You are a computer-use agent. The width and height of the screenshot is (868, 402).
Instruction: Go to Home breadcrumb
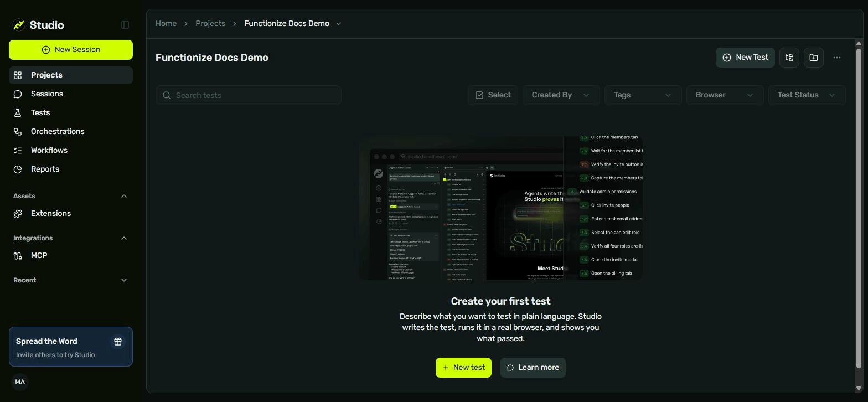point(166,23)
